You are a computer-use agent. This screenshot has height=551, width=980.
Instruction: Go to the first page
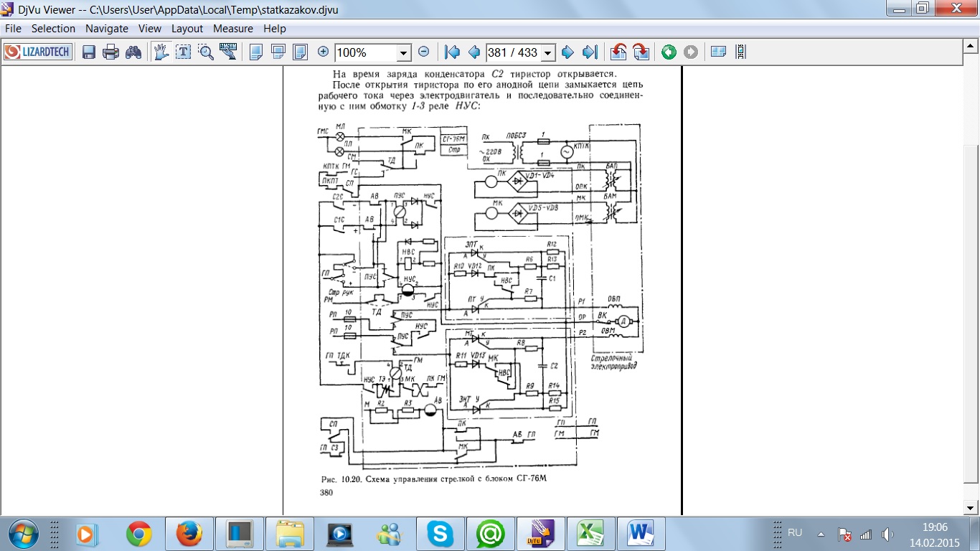452,52
